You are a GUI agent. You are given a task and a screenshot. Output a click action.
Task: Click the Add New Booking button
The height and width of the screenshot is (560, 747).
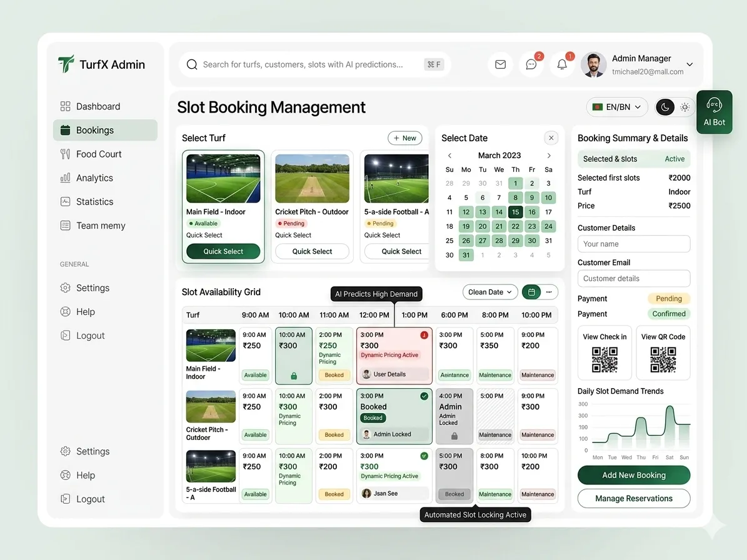click(634, 475)
